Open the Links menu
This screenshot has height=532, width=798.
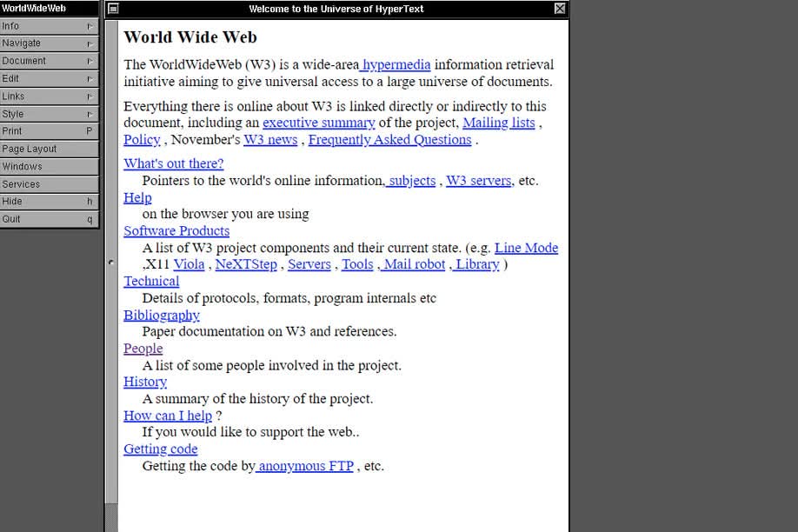click(49, 96)
